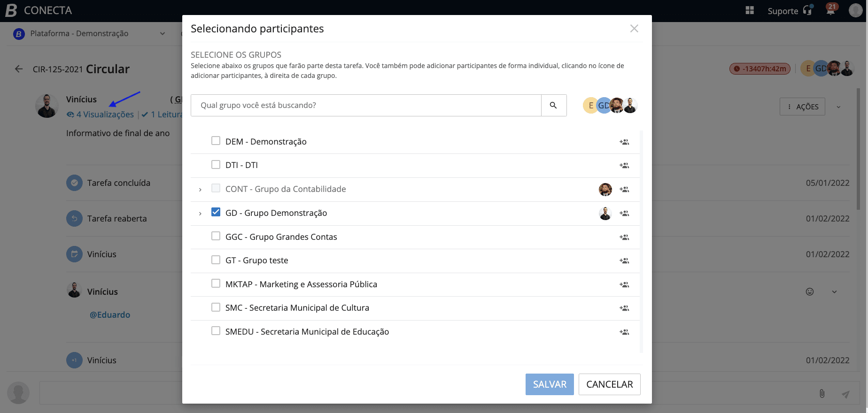Click add-participant icon for DTI group
Screen dimensions: 868x413
[x=624, y=165]
